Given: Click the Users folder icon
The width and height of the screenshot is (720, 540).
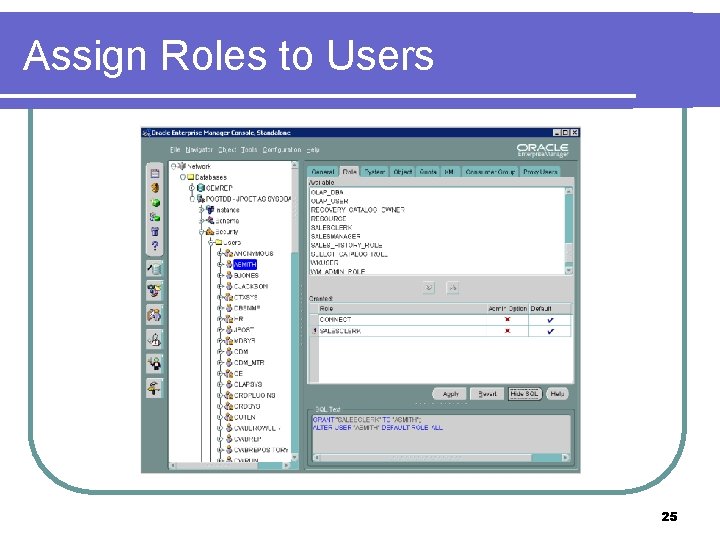Looking at the screenshot, I should click(x=219, y=242).
